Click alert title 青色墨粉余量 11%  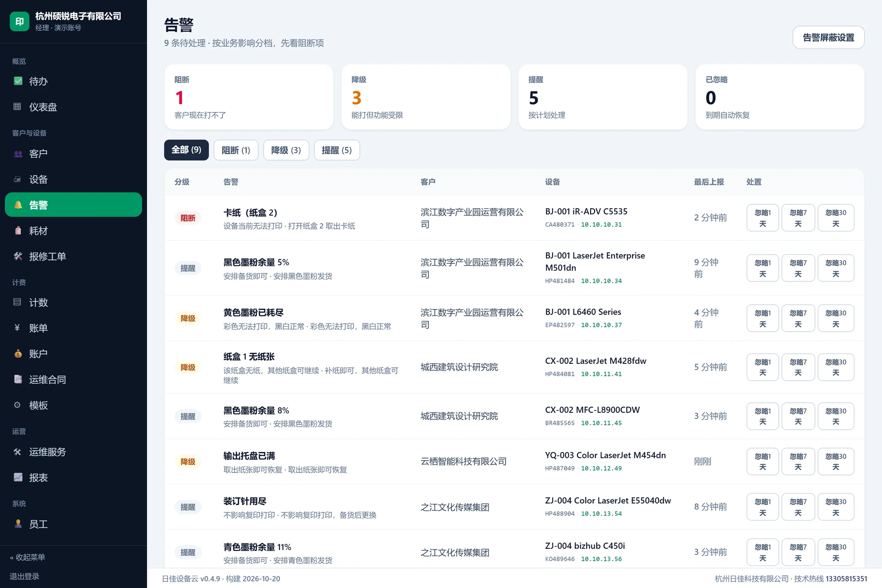tap(257, 547)
